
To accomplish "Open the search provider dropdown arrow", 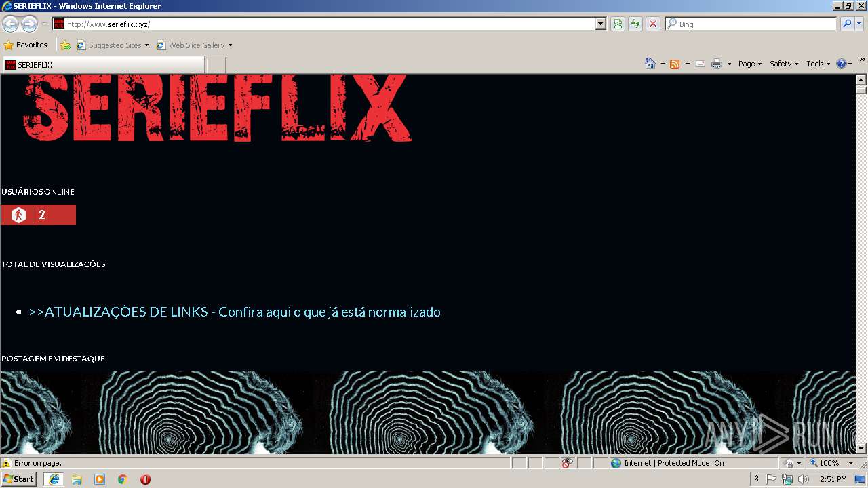I will coord(859,24).
